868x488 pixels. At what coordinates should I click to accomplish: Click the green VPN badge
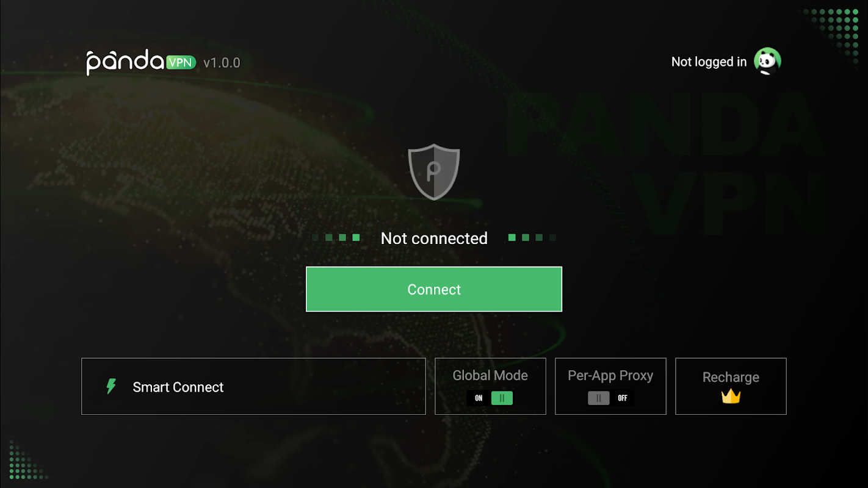pos(181,62)
